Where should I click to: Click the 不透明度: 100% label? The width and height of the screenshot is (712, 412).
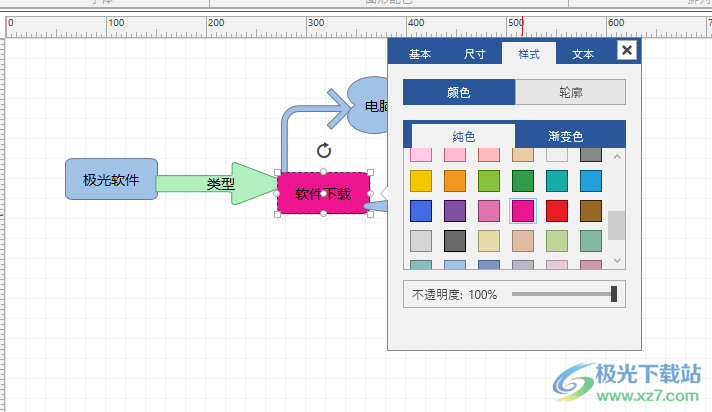point(455,295)
